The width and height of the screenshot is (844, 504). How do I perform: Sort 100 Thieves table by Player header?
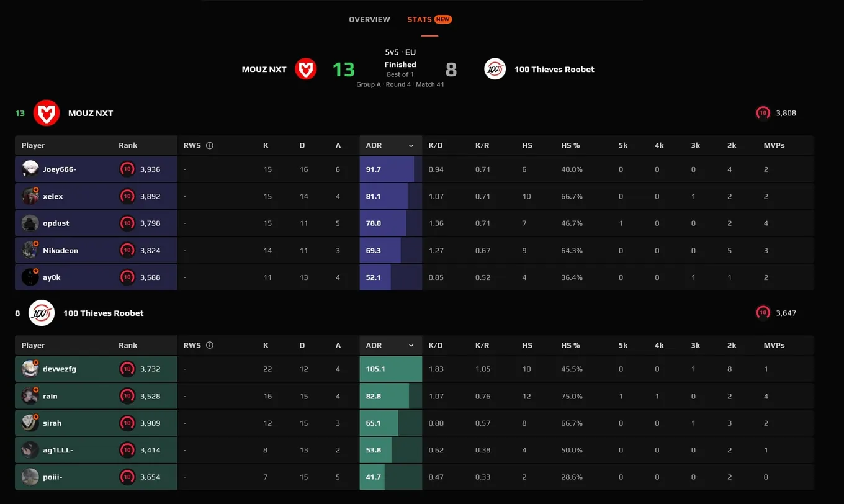tap(33, 345)
